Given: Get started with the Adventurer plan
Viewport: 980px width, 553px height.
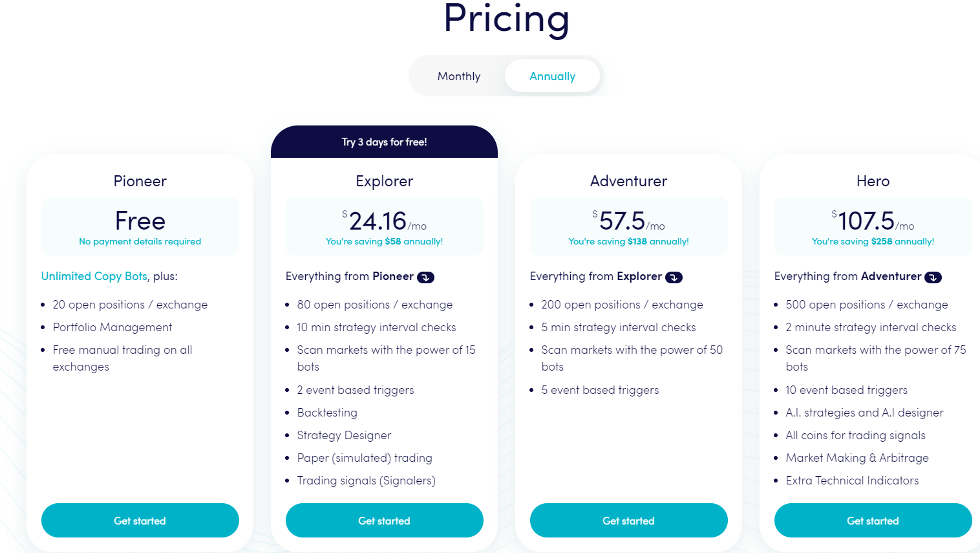Looking at the screenshot, I should [x=629, y=521].
